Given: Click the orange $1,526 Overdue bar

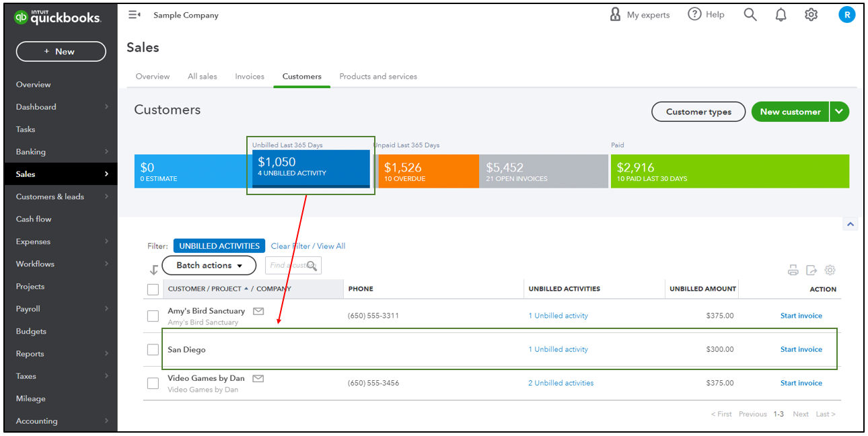Looking at the screenshot, I should 428,171.
